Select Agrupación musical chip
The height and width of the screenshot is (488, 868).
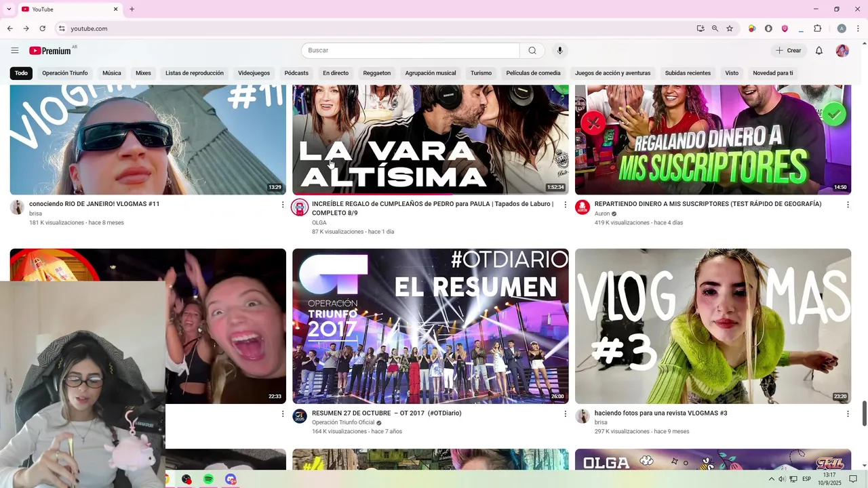coord(431,73)
